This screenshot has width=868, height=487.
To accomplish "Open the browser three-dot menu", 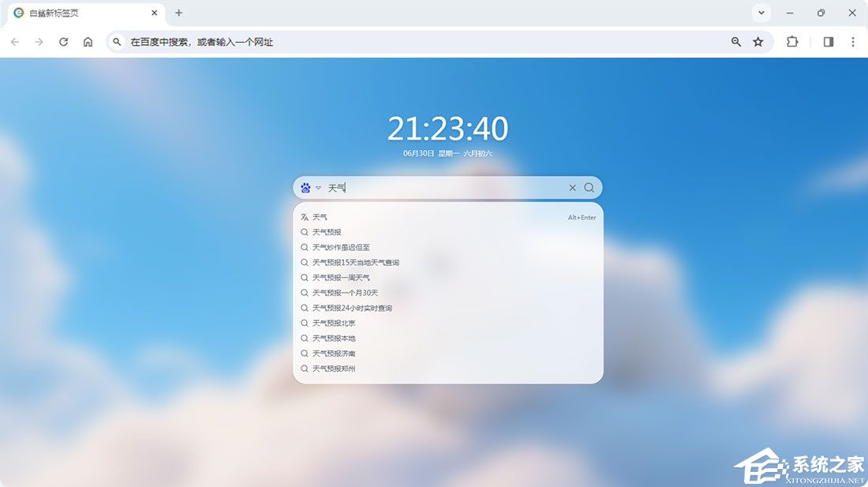I will 852,42.
